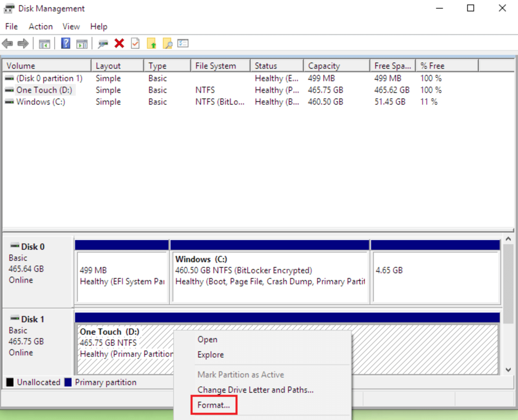Click the Disk 1 drive icon
Image resolution: width=518 pixels, height=420 pixels.
click(15, 318)
